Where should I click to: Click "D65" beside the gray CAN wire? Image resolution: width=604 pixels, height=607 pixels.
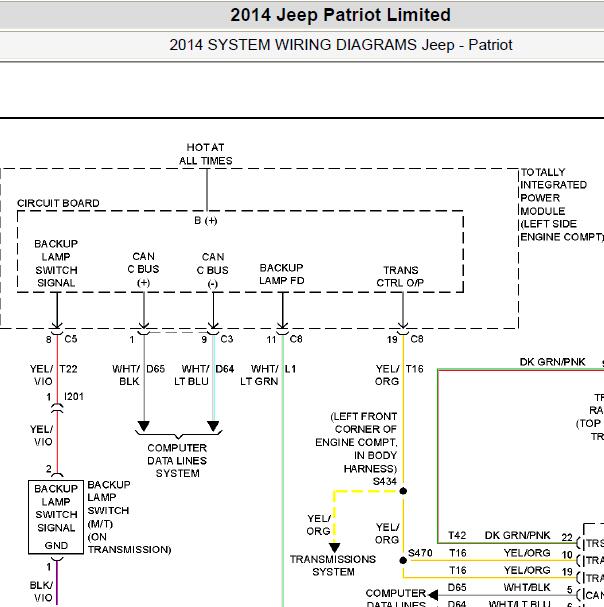(x=156, y=369)
